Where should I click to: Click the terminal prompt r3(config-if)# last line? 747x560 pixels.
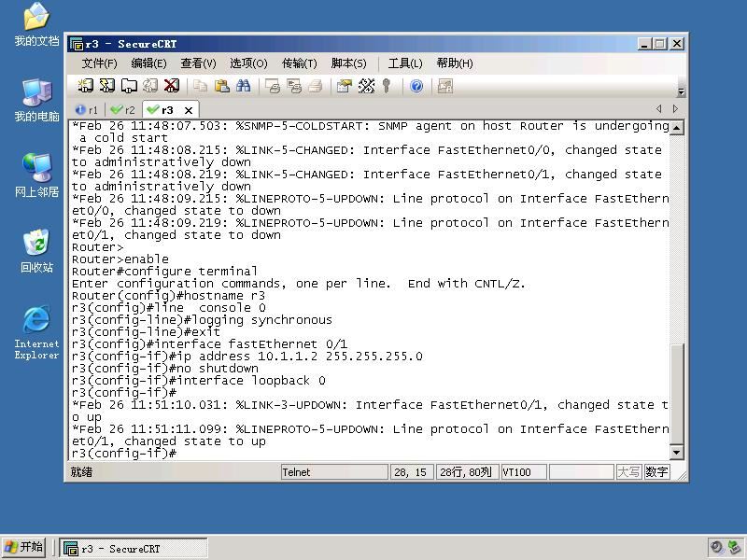click(x=124, y=454)
